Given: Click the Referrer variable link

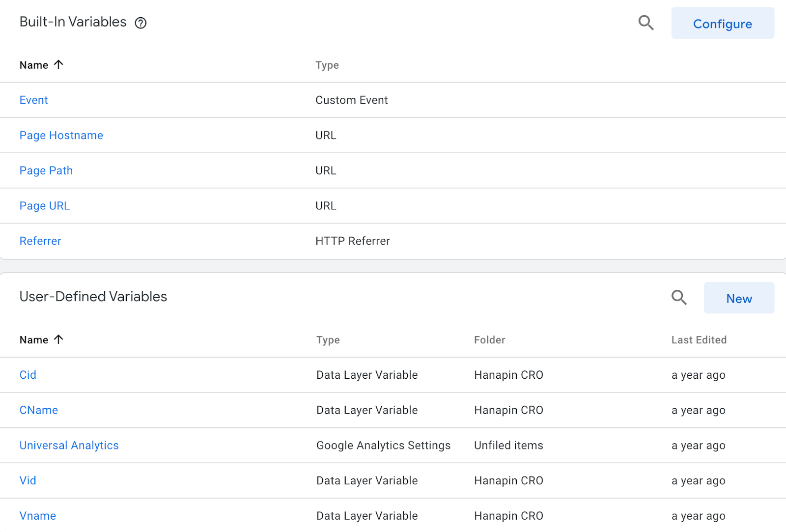Looking at the screenshot, I should (40, 241).
